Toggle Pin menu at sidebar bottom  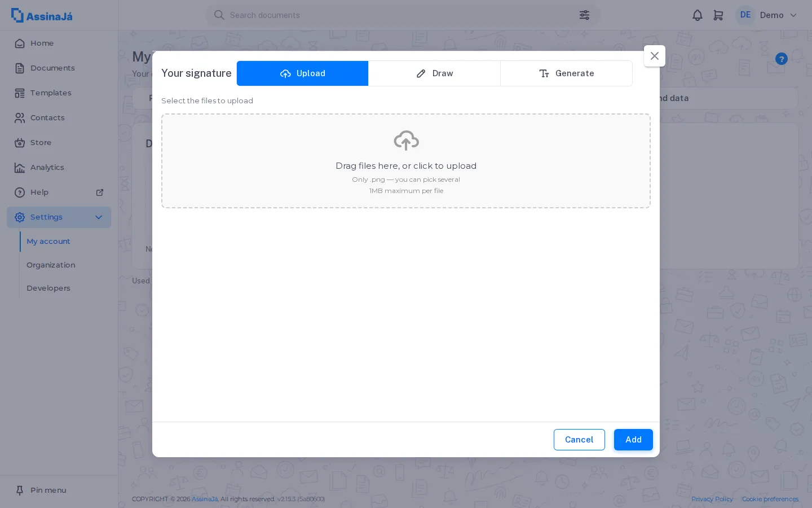pyautogui.click(x=59, y=491)
